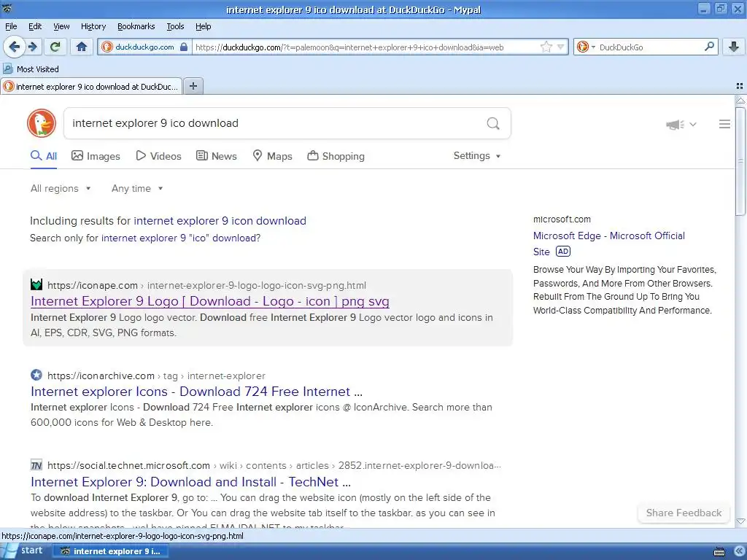Click the AD badge label
The height and width of the screenshot is (560, 747).
[563, 252]
